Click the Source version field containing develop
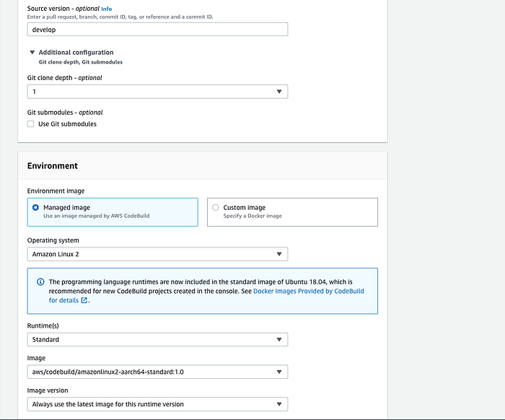This screenshot has height=420, width=505. pos(157,30)
